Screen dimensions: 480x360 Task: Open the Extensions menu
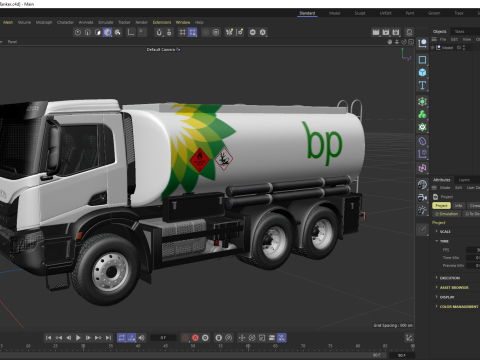tap(162, 22)
